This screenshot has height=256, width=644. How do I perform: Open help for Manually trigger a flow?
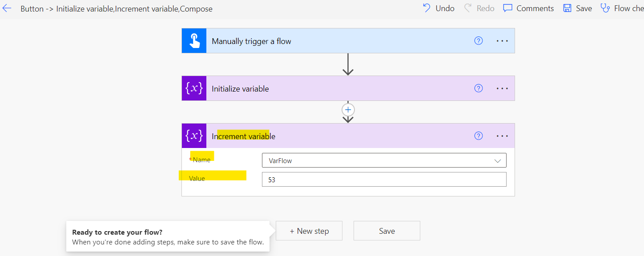coord(479,41)
